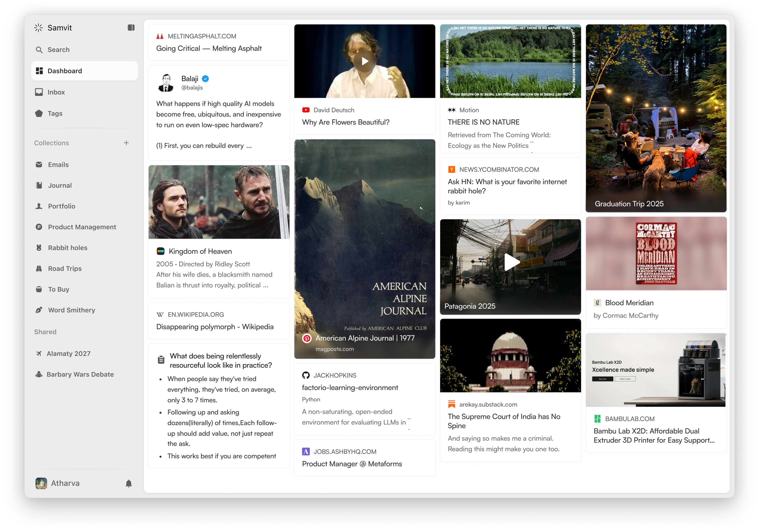Open factorio-learning-environment repository card
The width and height of the screenshot is (759, 532).
click(365, 399)
